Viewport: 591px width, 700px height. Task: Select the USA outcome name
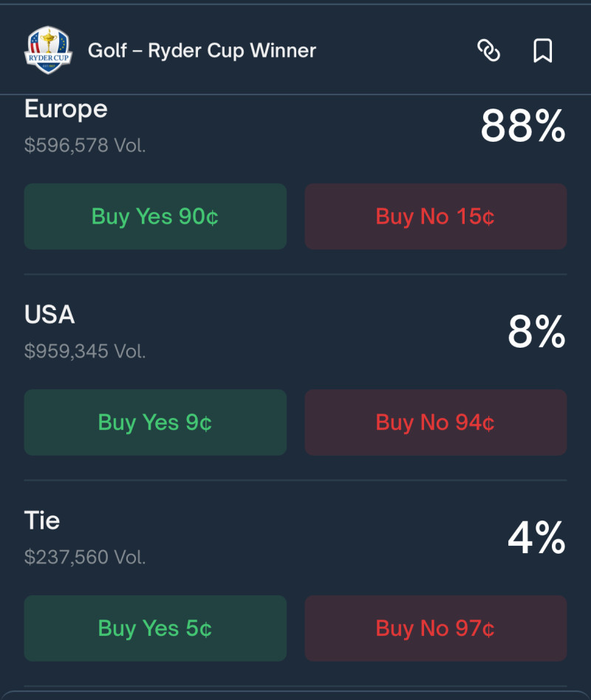49,315
